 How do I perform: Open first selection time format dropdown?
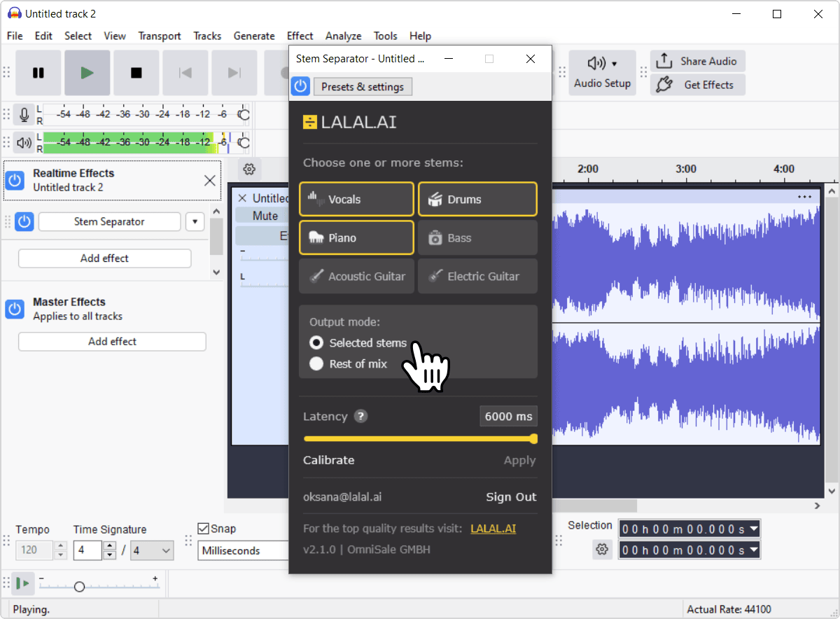pyautogui.click(x=753, y=529)
